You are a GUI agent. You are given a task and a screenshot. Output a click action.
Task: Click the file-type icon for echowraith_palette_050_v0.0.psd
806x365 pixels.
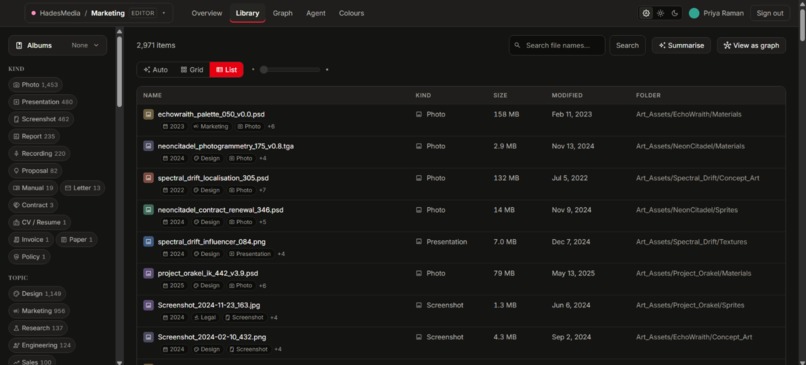pos(149,114)
